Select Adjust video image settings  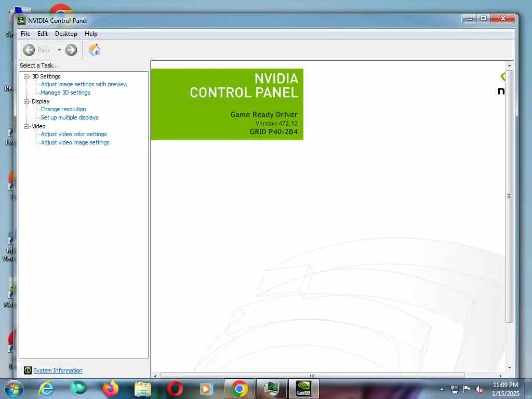(75, 142)
